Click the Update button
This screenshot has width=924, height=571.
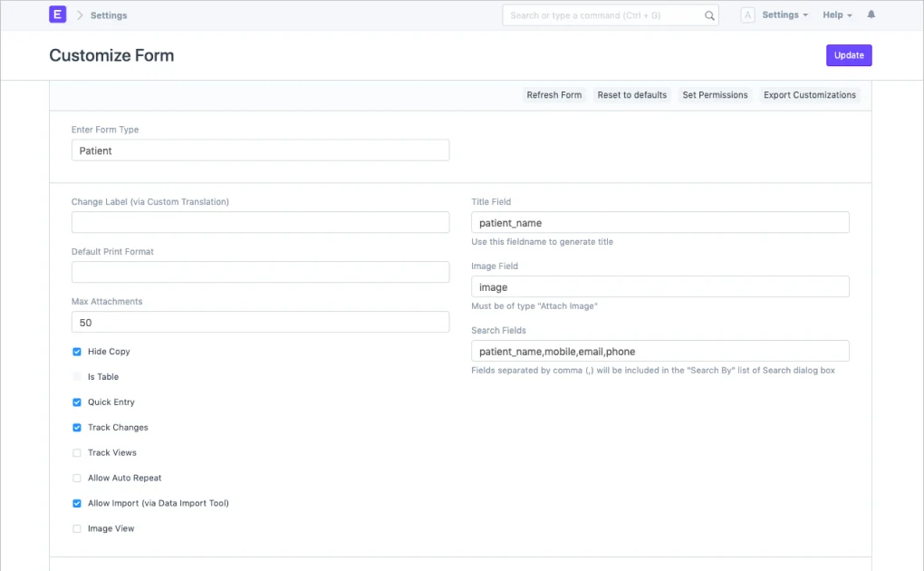(848, 54)
